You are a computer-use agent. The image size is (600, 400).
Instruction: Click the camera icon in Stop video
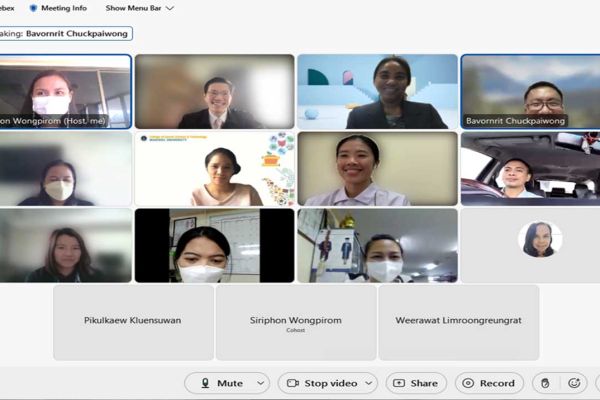click(x=293, y=383)
